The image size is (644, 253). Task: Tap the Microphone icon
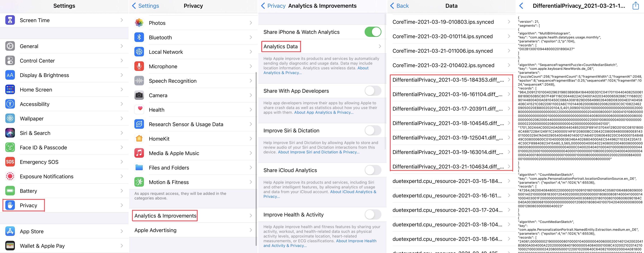139,66
